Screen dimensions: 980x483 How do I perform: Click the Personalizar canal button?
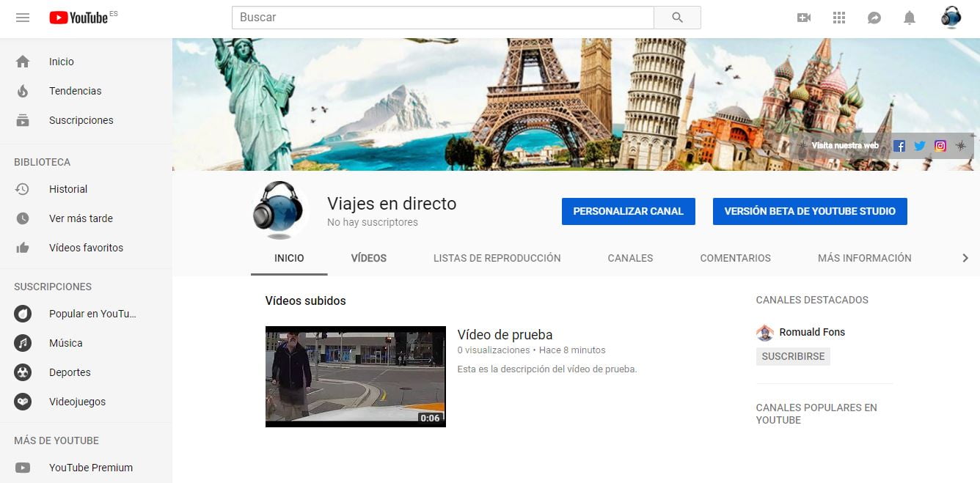pos(628,211)
